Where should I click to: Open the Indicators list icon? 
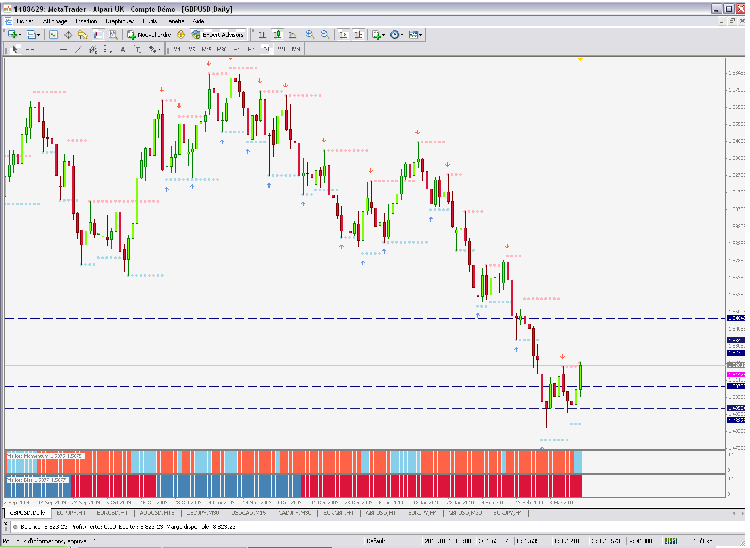(x=376, y=34)
